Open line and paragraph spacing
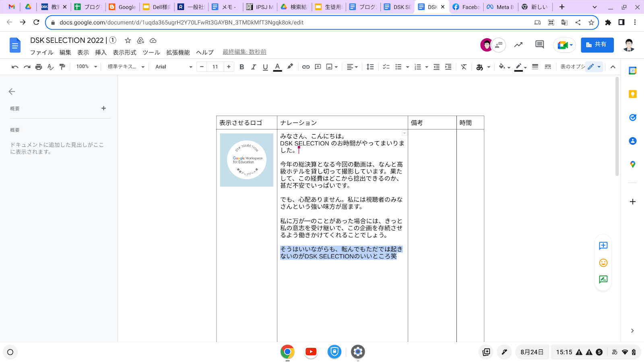This screenshot has height=362, width=644. point(370,67)
